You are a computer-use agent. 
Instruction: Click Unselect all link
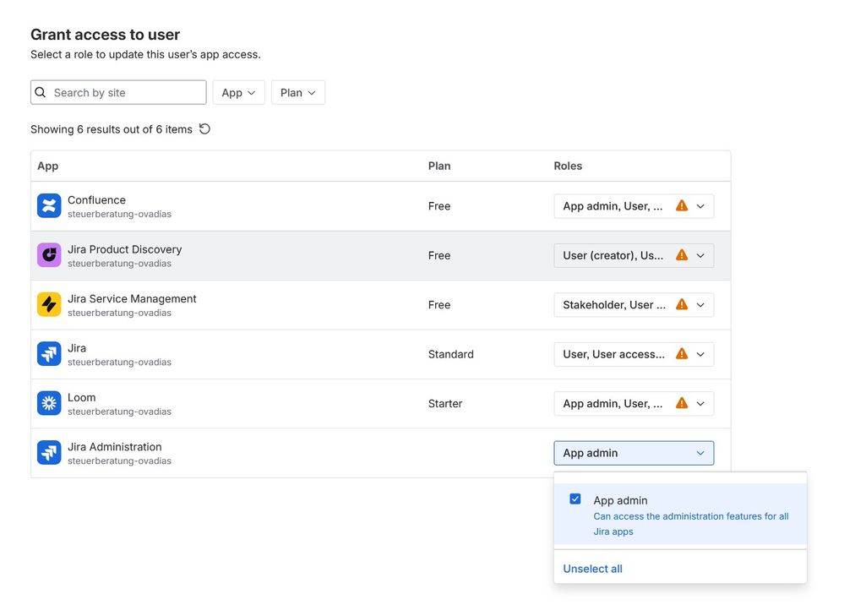[x=592, y=569]
